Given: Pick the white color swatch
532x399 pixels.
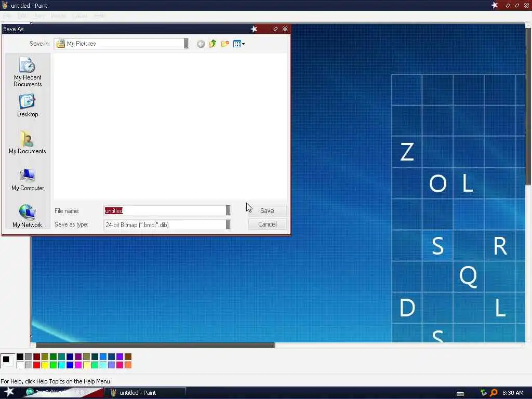Looking at the screenshot, I should point(20,365).
